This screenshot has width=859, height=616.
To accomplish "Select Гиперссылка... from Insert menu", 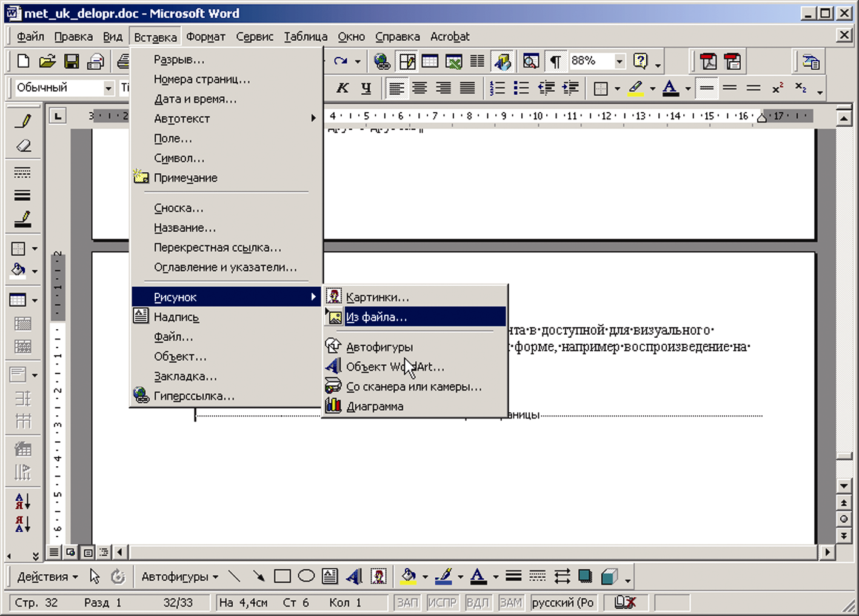I will tap(226, 396).
